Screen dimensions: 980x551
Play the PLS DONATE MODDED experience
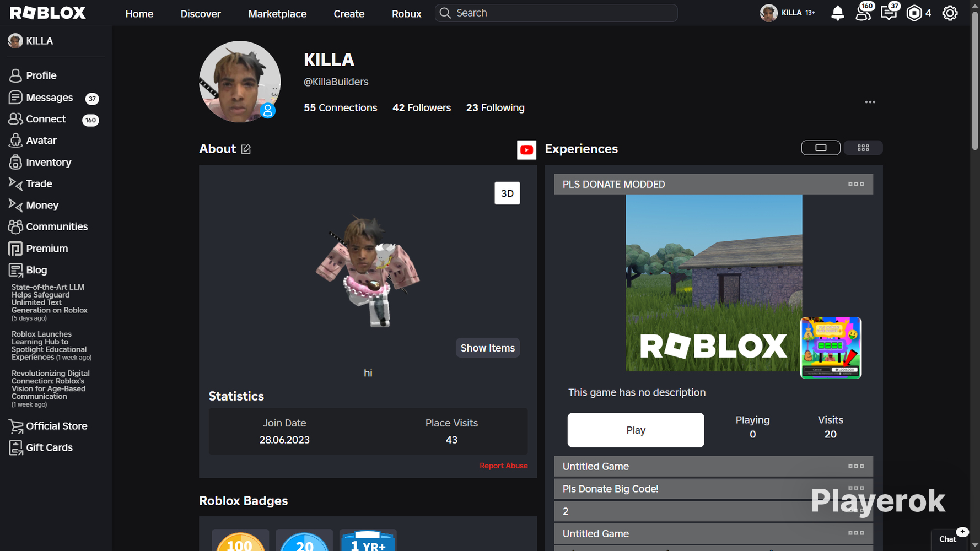pyautogui.click(x=636, y=430)
